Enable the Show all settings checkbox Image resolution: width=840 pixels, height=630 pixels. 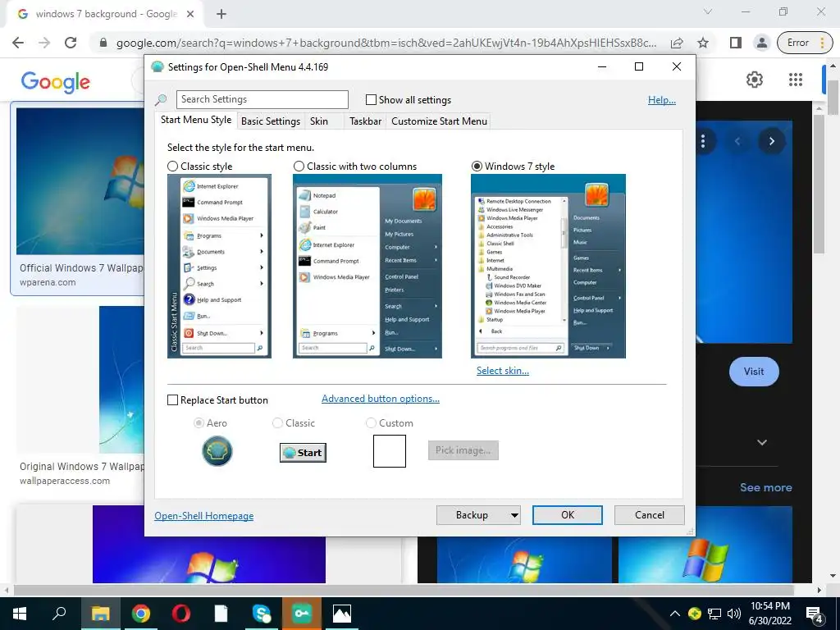[371, 99]
